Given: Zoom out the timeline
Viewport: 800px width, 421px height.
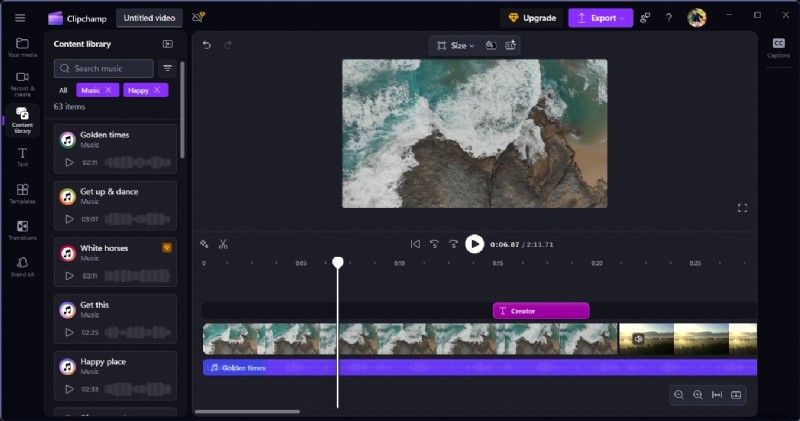Looking at the screenshot, I should pos(679,395).
